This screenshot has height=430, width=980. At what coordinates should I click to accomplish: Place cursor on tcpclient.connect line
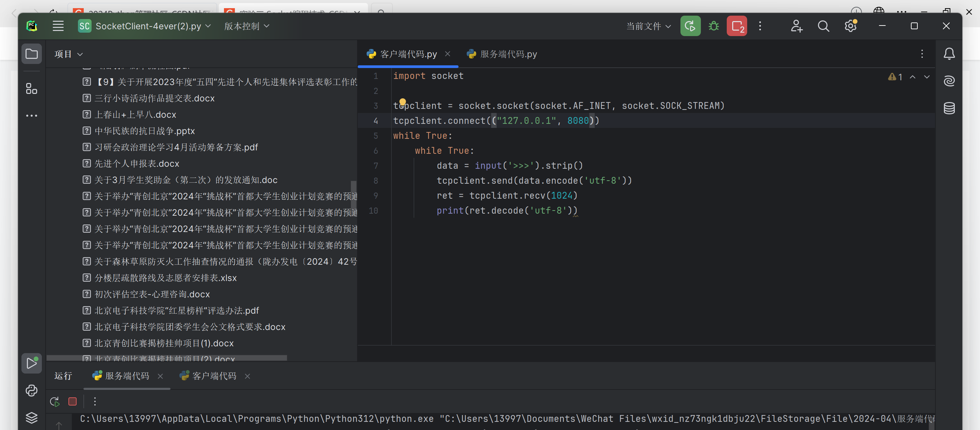pos(496,120)
